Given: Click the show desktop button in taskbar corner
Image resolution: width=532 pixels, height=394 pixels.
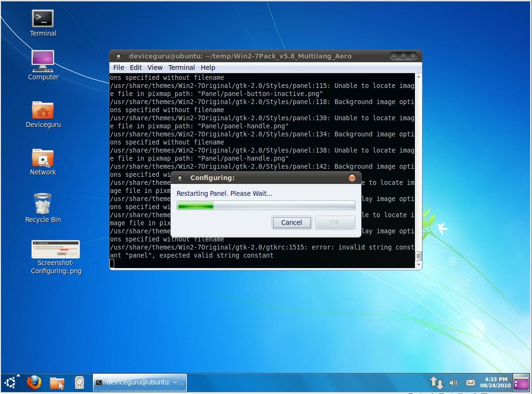Looking at the screenshot, I should (521, 383).
